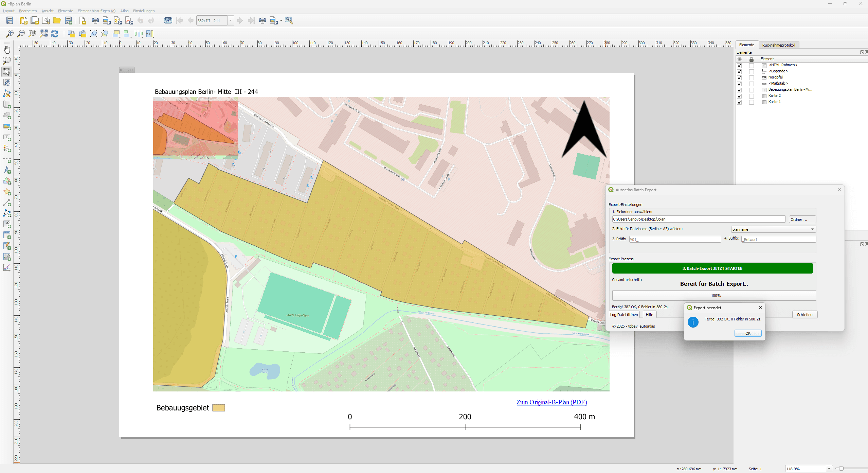Lock the selected items icon
The width and height of the screenshot is (868, 473).
71,34
